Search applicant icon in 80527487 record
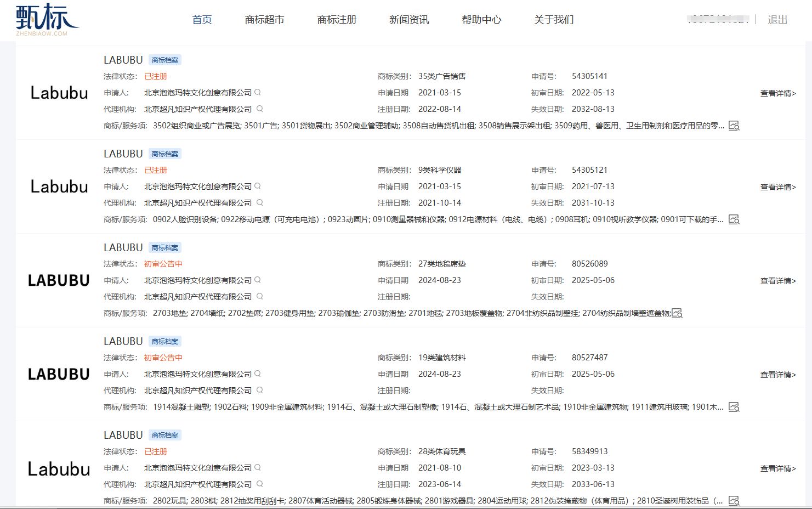The height and width of the screenshot is (509, 812). (258, 374)
